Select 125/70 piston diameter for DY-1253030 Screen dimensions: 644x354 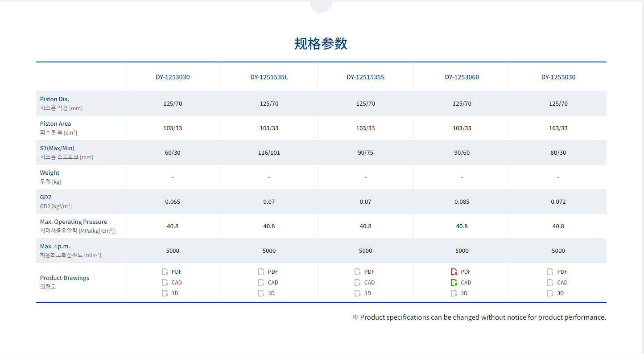[x=173, y=103]
